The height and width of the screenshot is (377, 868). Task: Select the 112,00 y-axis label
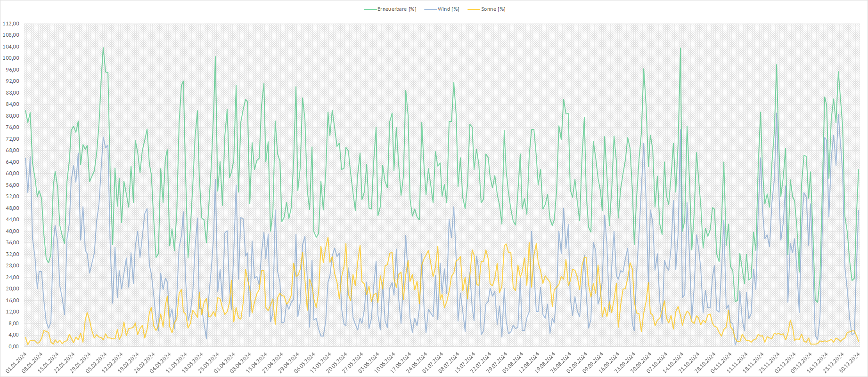coord(11,24)
